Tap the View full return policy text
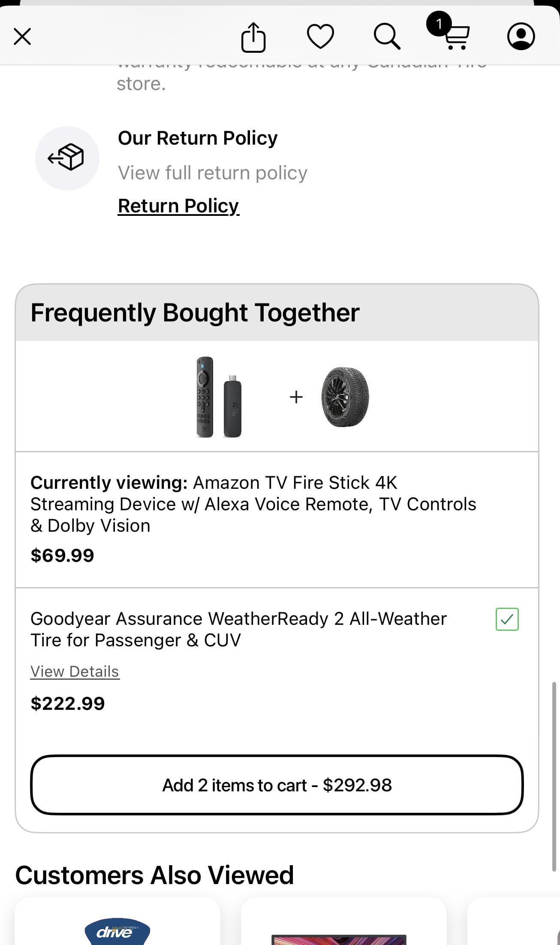This screenshot has height=945, width=560. coord(213,173)
